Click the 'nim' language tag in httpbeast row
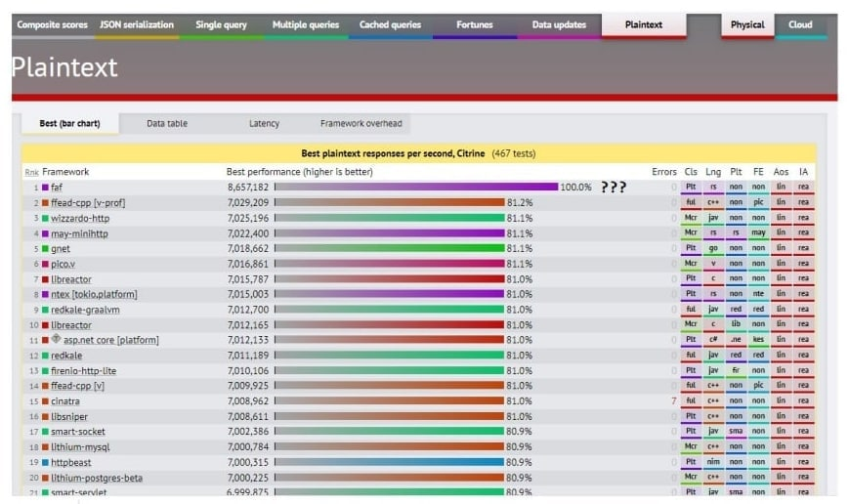The width and height of the screenshot is (849, 504). [x=713, y=462]
